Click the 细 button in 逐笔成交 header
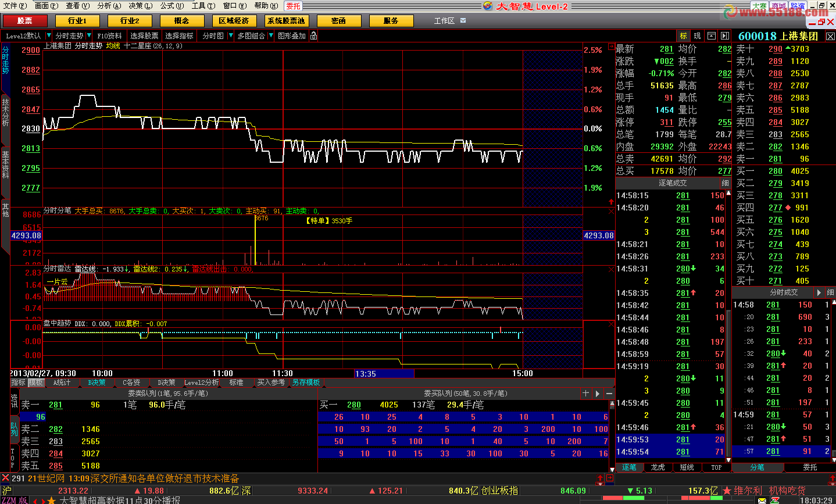836x504 pixels. (725, 183)
